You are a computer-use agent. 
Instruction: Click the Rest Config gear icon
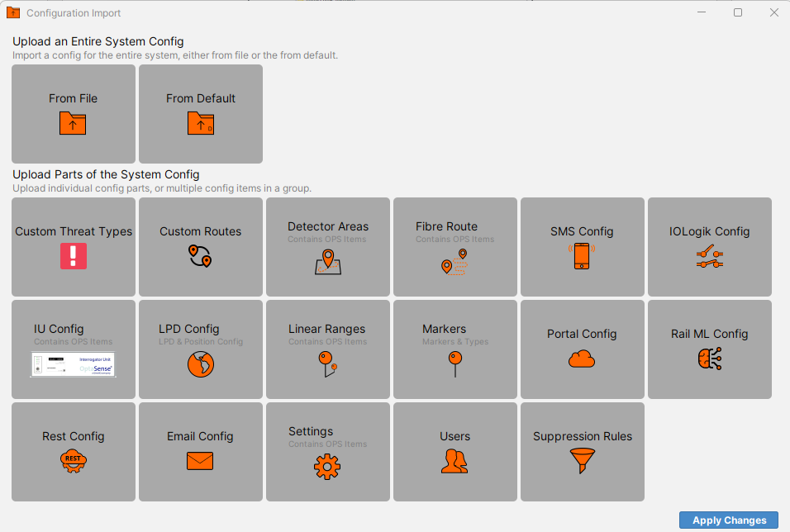tap(74, 460)
